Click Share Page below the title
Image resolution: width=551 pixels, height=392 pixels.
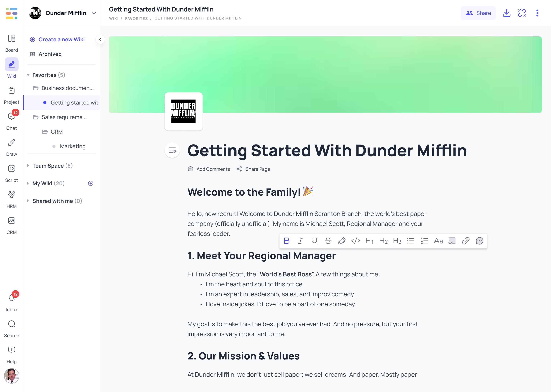click(253, 169)
